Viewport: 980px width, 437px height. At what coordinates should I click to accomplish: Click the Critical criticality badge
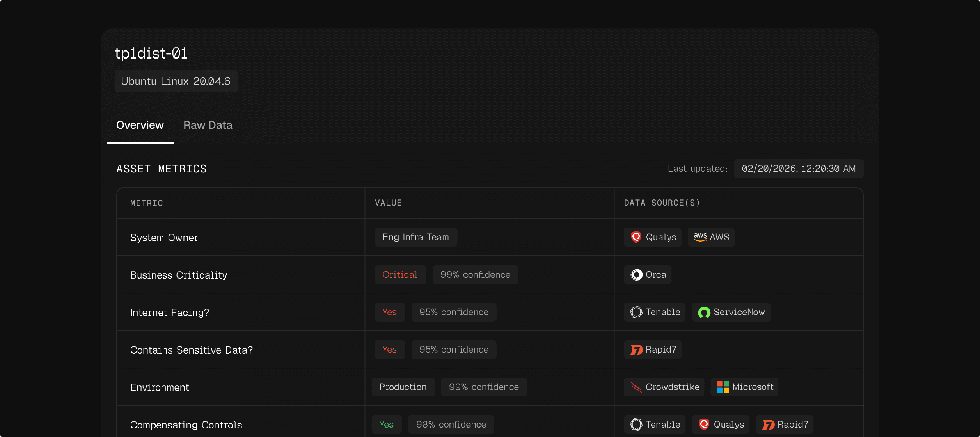[x=400, y=275]
